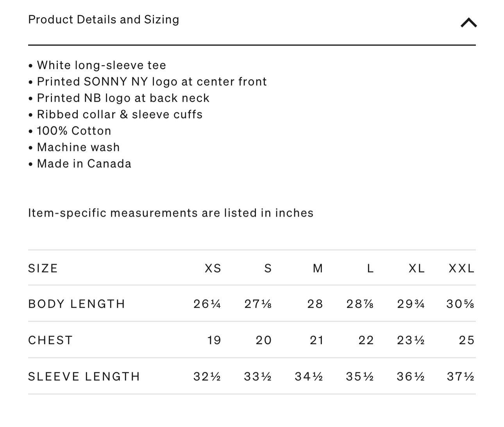Select the XS size column header

tap(213, 268)
